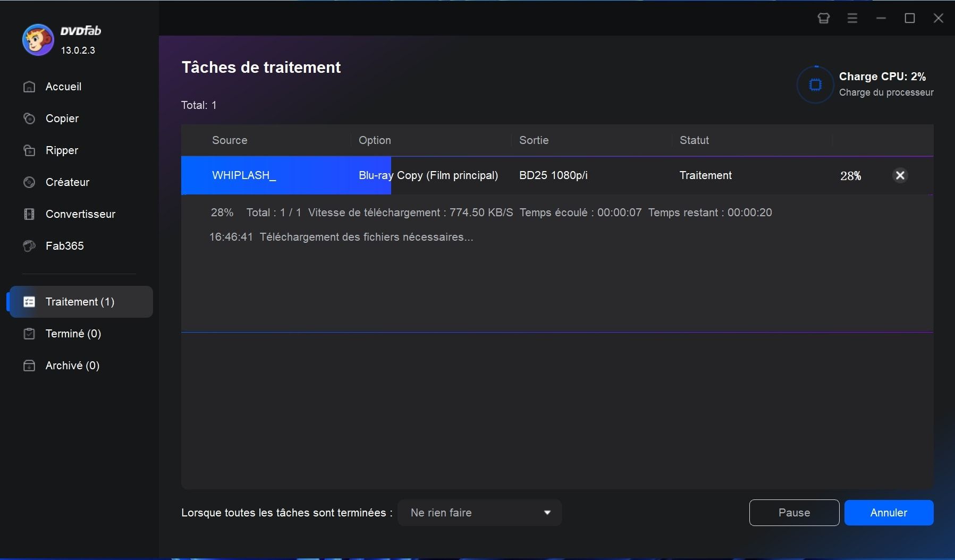
Task: Click the Sortie column header
Action: point(534,140)
